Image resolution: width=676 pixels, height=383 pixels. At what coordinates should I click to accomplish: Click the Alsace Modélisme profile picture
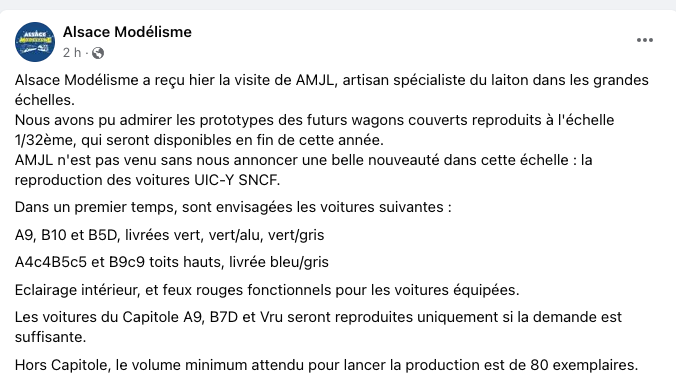pyautogui.click(x=35, y=42)
